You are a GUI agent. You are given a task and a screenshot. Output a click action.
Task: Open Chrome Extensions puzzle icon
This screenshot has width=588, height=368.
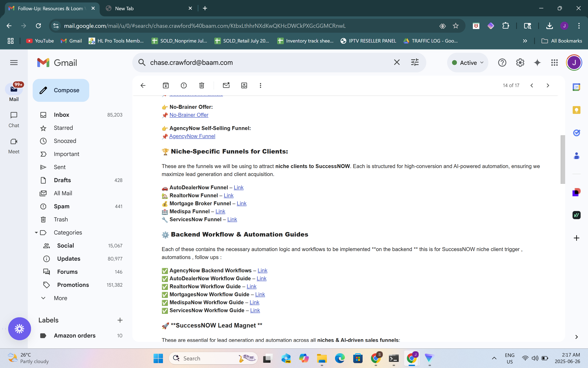point(506,26)
